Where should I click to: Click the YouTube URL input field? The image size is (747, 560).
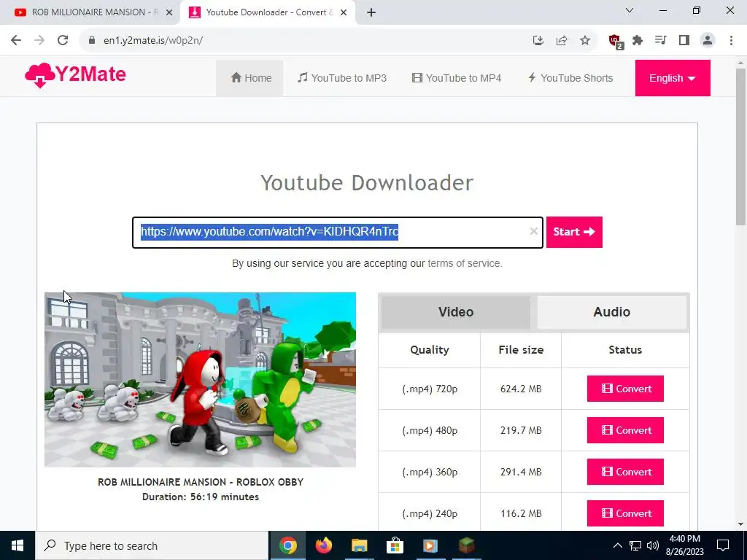point(338,233)
